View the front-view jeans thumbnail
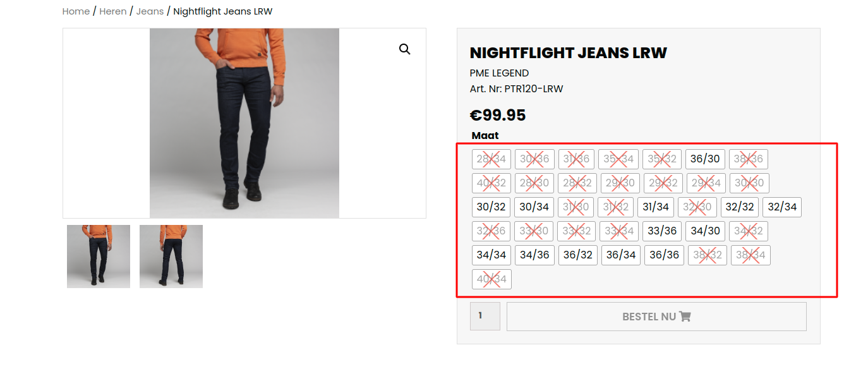The image size is (868, 369). pyautogui.click(x=99, y=257)
